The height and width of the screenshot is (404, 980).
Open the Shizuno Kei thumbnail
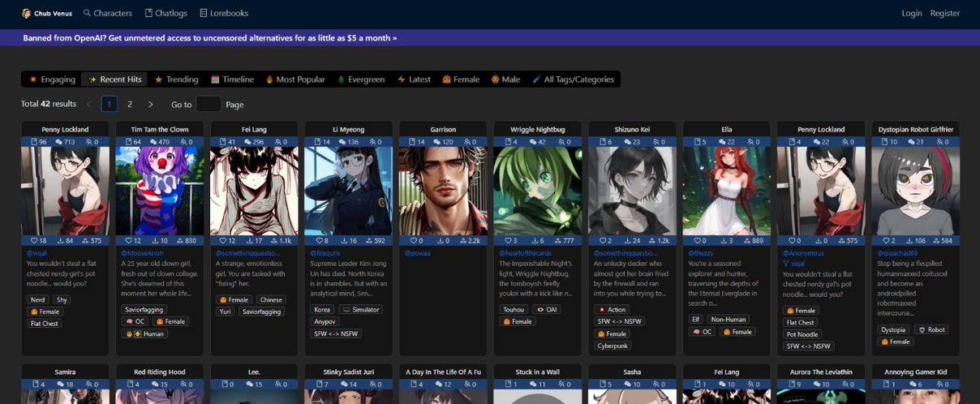point(632,191)
